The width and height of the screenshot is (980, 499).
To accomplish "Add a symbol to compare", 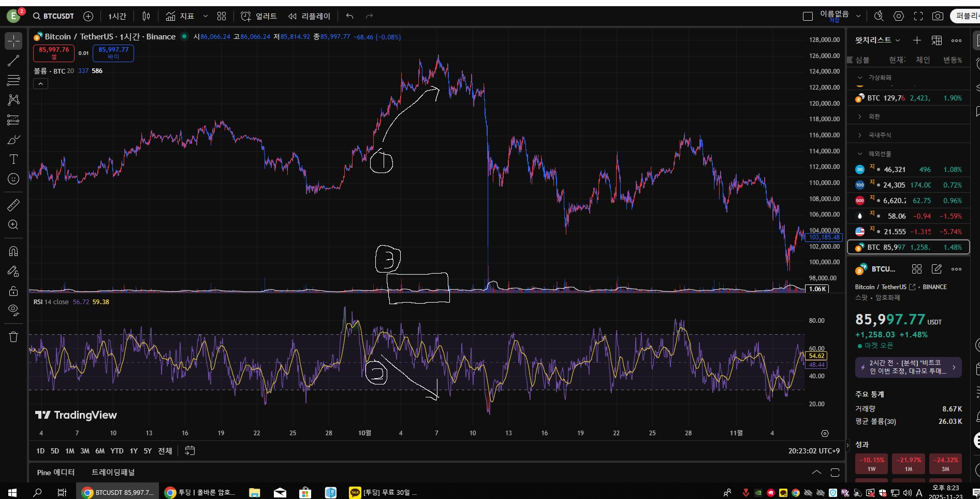I will pyautogui.click(x=89, y=16).
